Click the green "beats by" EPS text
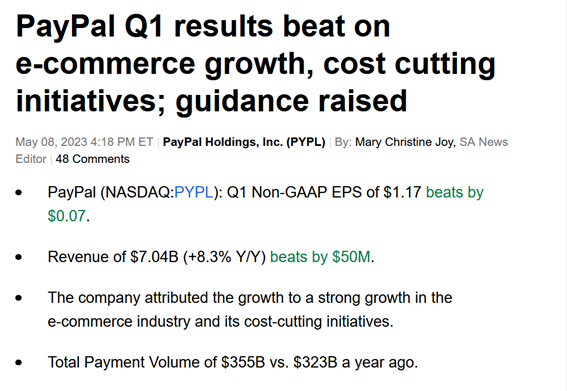The height and width of the screenshot is (391, 567). (455, 192)
